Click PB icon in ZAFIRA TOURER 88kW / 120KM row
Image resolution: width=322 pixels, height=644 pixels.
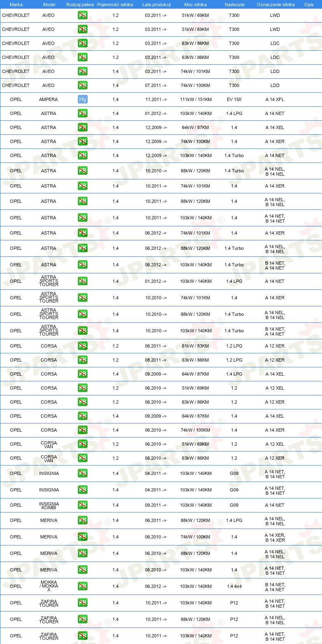click(83, 619)
